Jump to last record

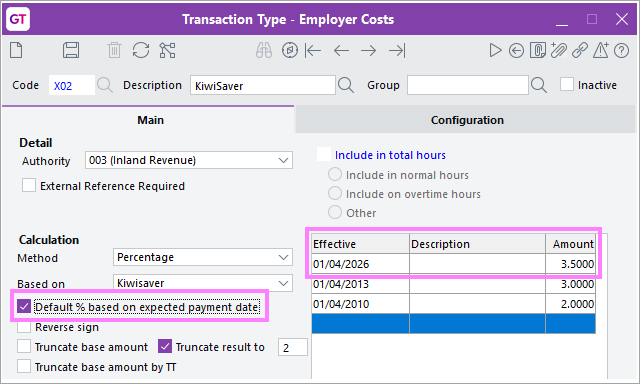point(397,51)
